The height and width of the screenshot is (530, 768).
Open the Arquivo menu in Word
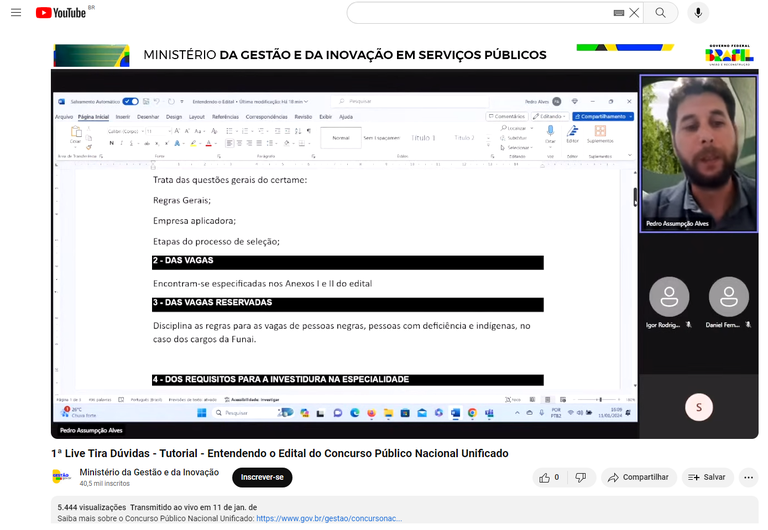click(x=64, y=117)
